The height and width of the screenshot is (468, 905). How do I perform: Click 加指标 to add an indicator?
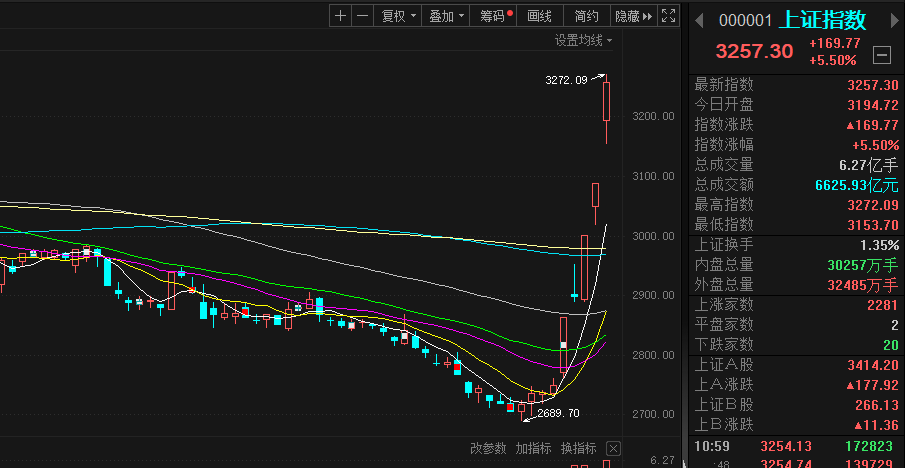tap(533, 448)
